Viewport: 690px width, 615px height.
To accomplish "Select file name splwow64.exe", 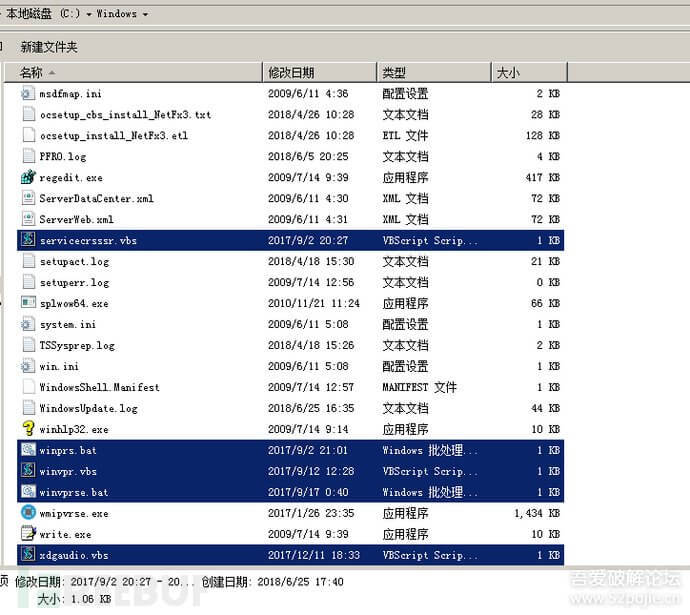I will tap(74, 304).
